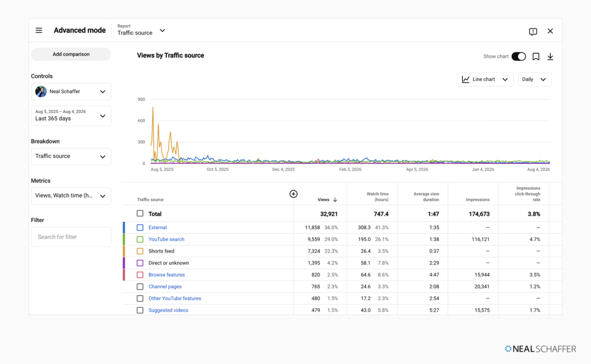Viewport: 591px width, 364px height.
Task: Check the Channel pages checkbox
Action: click(x=140, y=287)
